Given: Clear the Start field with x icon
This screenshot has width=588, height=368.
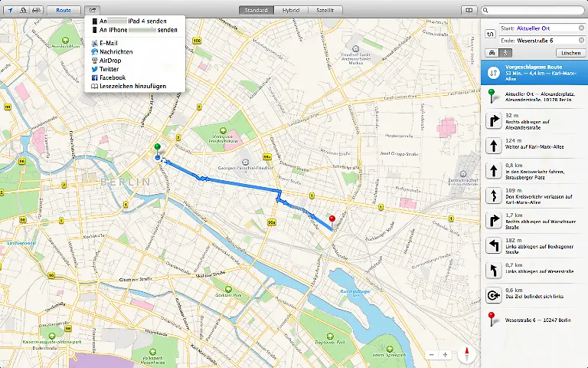Looking at the screenshot, I should pos(581,28).
